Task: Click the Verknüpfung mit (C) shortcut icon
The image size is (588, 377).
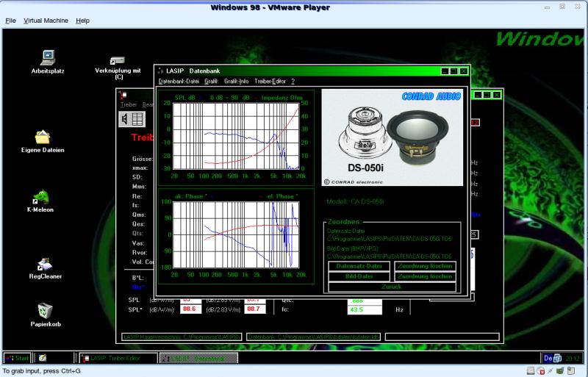Action: tap(118, 60)
